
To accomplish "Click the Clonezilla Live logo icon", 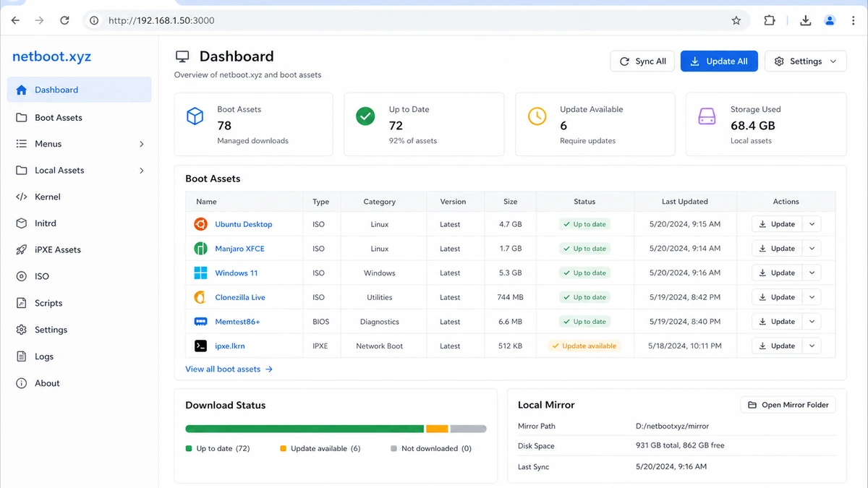I will tap(200, 297).
